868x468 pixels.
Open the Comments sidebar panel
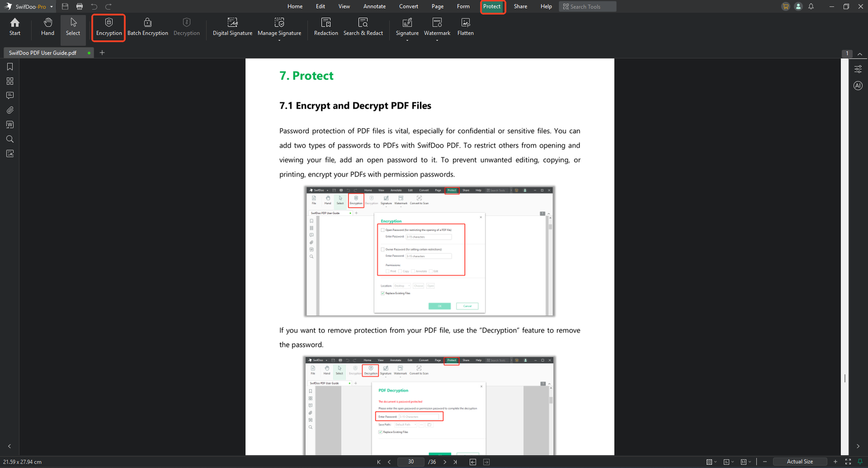pos(10,96)
